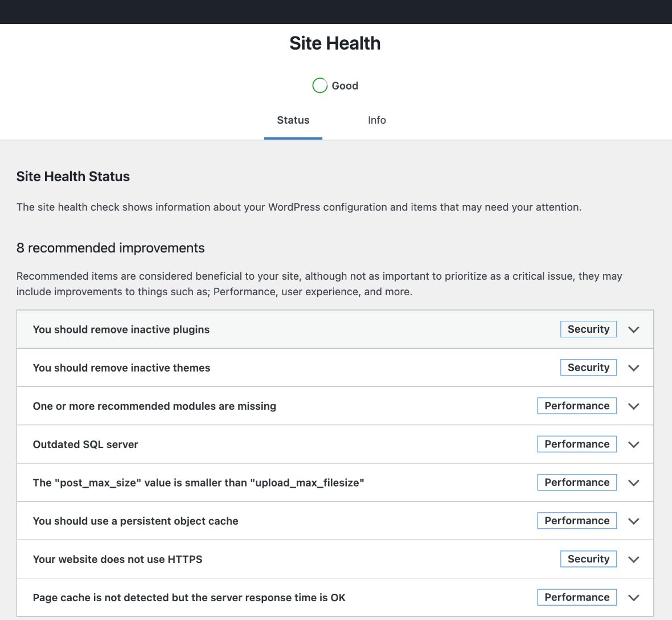Image resolution: width=672 pixels, height=620 pixels.
Task: Expand chevron for persistent object cache
Action: click(x=633, y=521)
